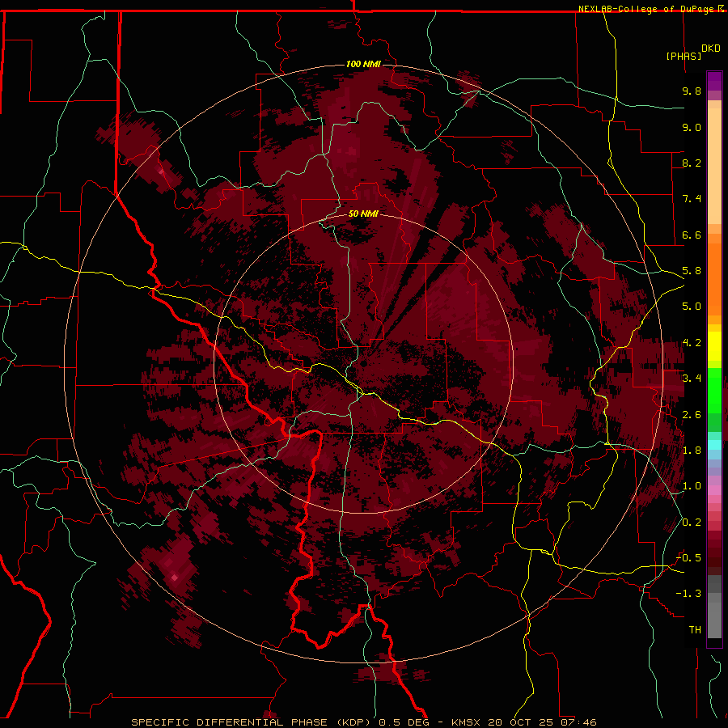Click the 6.6 scale value
The height and width of the screenshot is (728, 728).
pyautogui.click(x=692, y=235)
